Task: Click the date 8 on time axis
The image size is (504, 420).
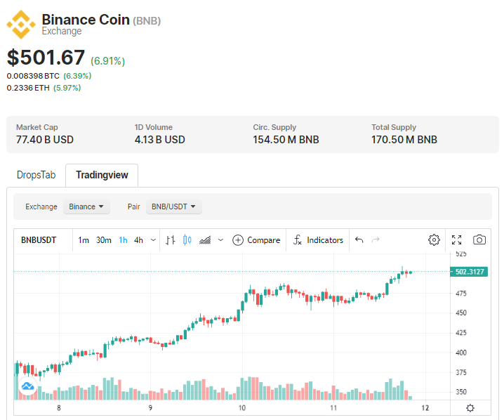Action: [x=59, y=408]
